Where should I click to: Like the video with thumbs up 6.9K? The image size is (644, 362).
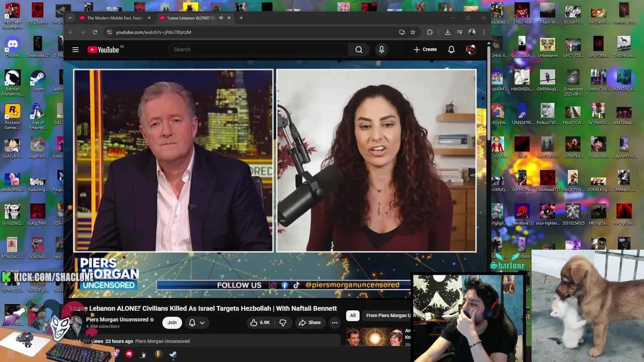(x=260, y=323)
